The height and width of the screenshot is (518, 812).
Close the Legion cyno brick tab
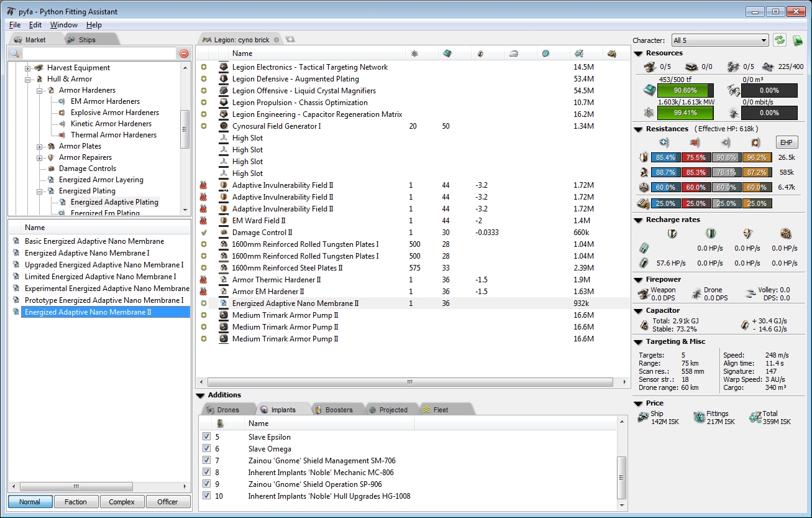coord(276,40)
